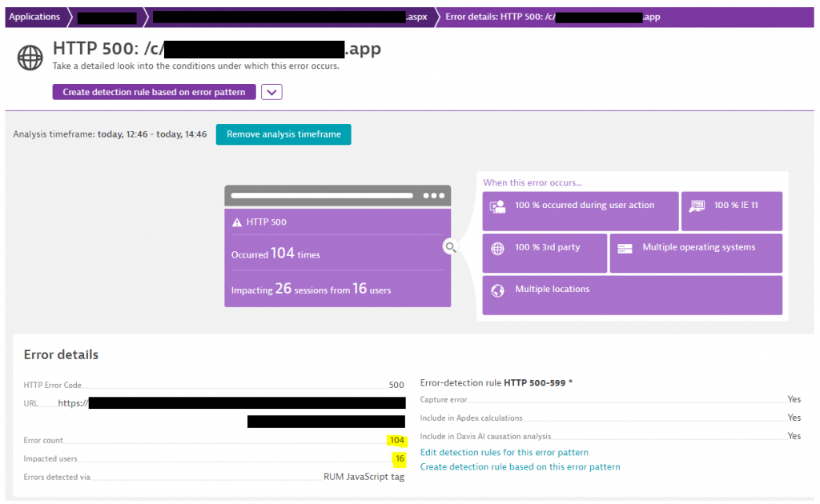The height and width of the screenshot is (504, 820).
Task: Open Edit detection rules for this error pattern
Action: click(504, 452)
